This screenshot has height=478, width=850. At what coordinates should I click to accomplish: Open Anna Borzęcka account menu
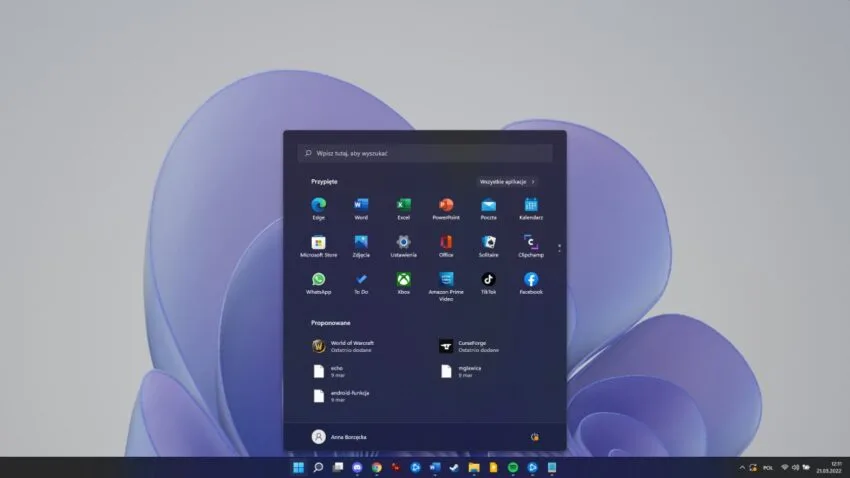[x=339, y=437]
